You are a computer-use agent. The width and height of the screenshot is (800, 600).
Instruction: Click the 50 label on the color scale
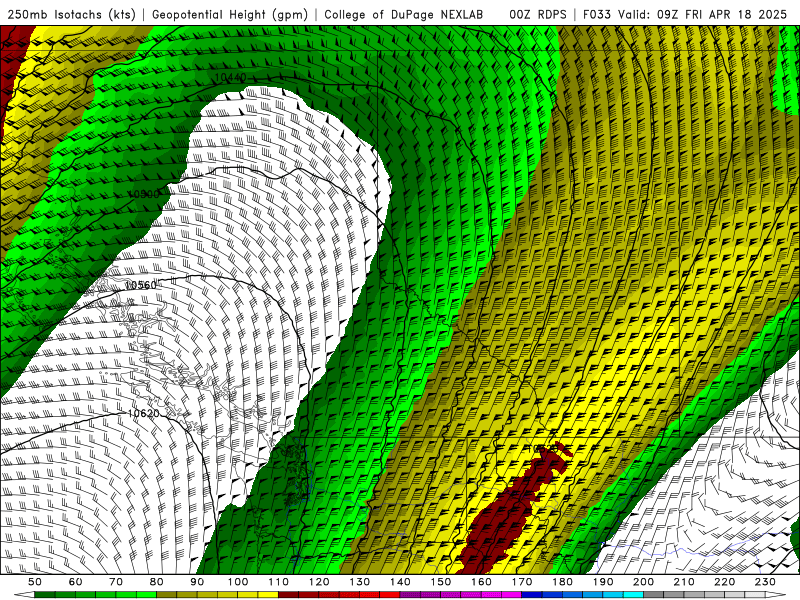pos(35,582)
